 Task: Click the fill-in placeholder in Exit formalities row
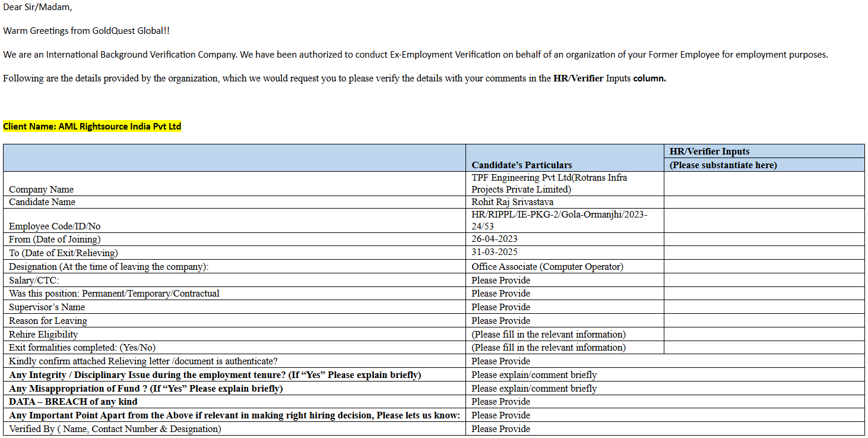549,348
